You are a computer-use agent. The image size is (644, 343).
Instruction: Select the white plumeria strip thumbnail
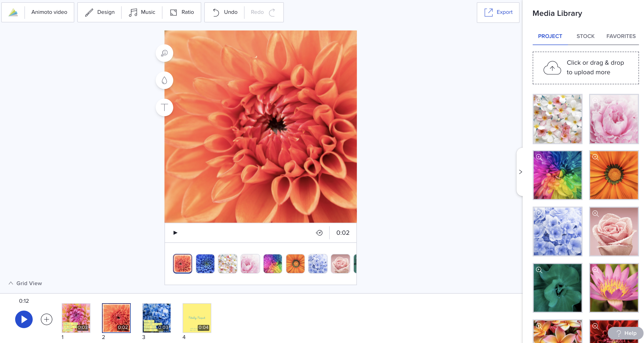pos(228,263)
